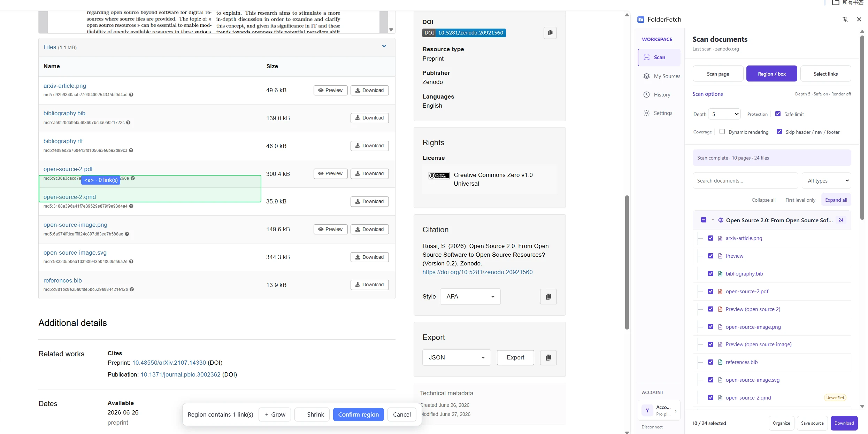
Task: Click Collapse all in the document tree
Action: (x=763, y=200)
